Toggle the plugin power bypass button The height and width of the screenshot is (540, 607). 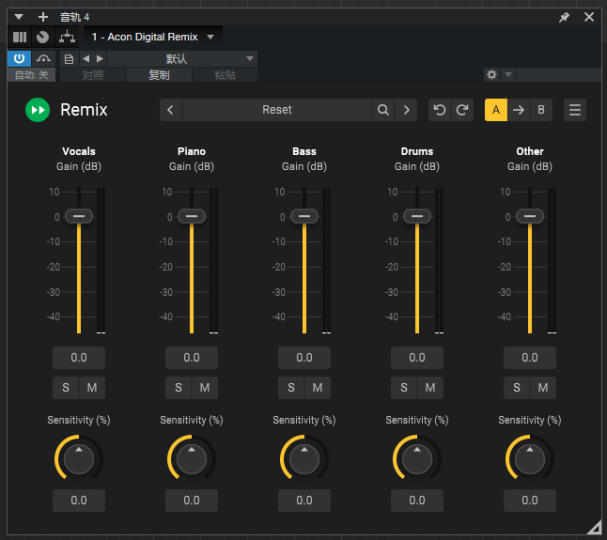pyautogui.click(x=20, y=59)
